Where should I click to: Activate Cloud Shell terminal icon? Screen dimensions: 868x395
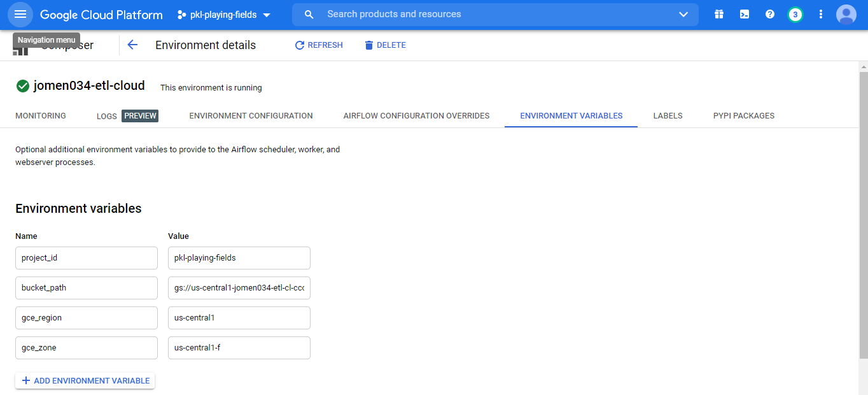pos(745,14)
